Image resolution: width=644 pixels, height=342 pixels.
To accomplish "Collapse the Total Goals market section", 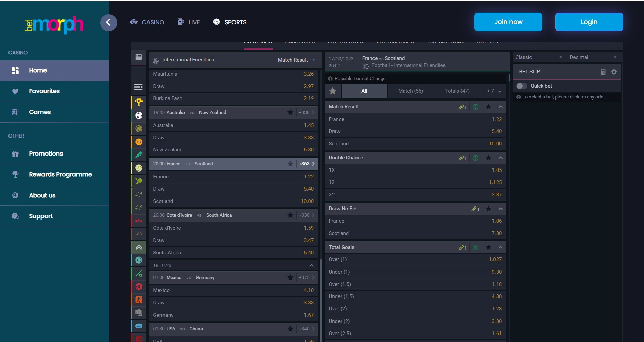I will tap(500, 247).
